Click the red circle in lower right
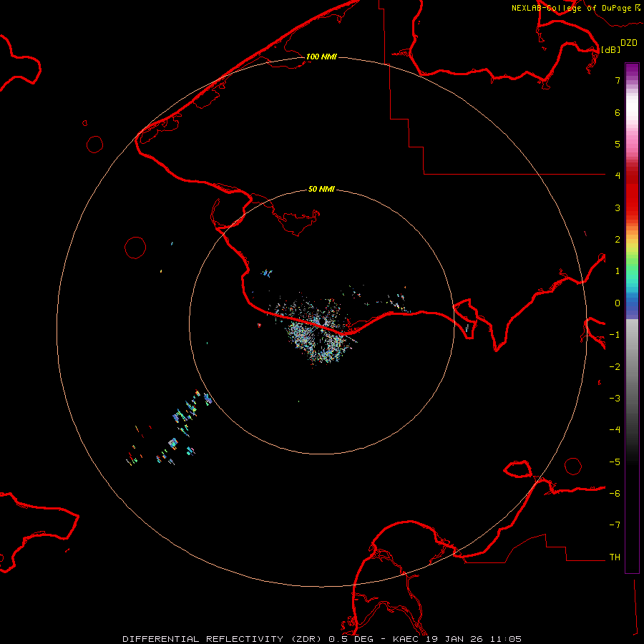644x644 pixels. click(x=573, y=466)
